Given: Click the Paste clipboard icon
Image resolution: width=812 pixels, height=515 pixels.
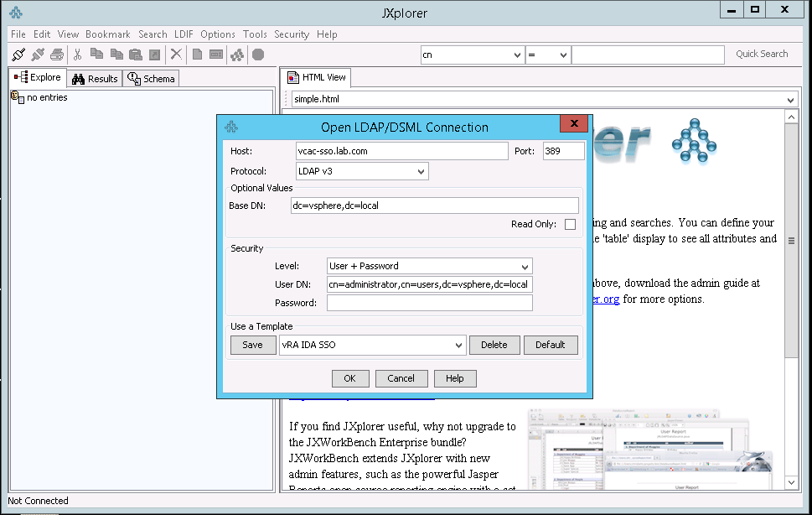Looking at the screenshot, I should 136,54.
